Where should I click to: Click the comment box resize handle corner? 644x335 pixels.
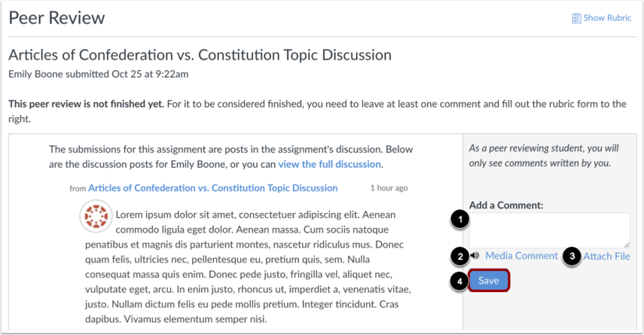coord(627,245)
